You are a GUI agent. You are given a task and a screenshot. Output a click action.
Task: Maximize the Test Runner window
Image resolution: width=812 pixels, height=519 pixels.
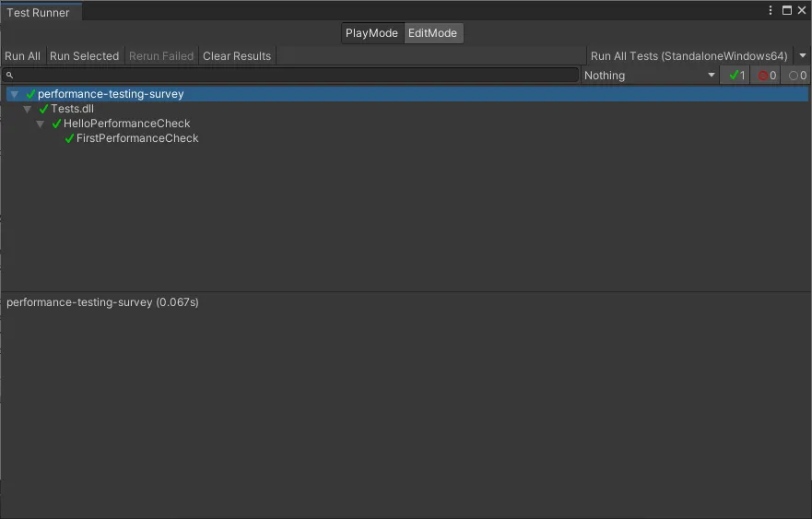(x=787, y=10)
